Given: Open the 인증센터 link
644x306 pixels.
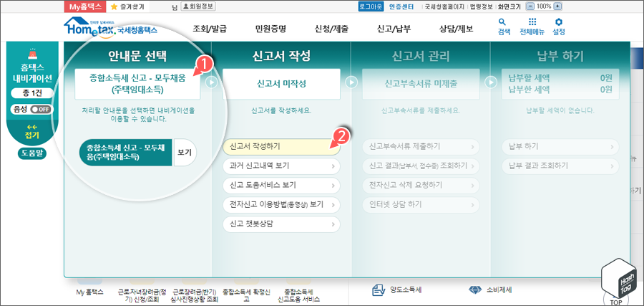Looking at the screenshot, I should point(401,6).
